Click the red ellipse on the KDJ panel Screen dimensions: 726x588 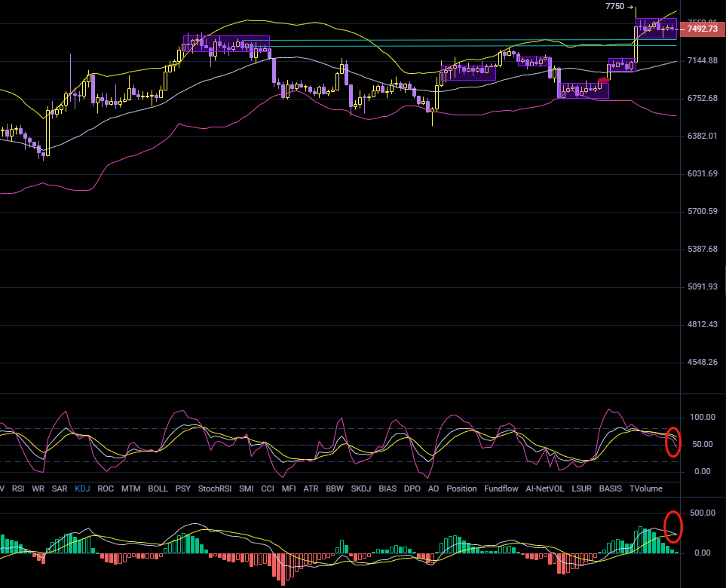coord(674,442)
